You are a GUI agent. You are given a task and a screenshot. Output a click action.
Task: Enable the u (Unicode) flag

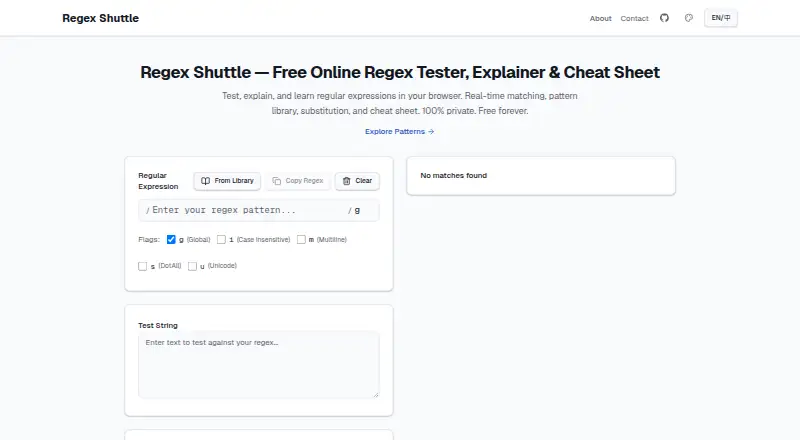(192, 266)
